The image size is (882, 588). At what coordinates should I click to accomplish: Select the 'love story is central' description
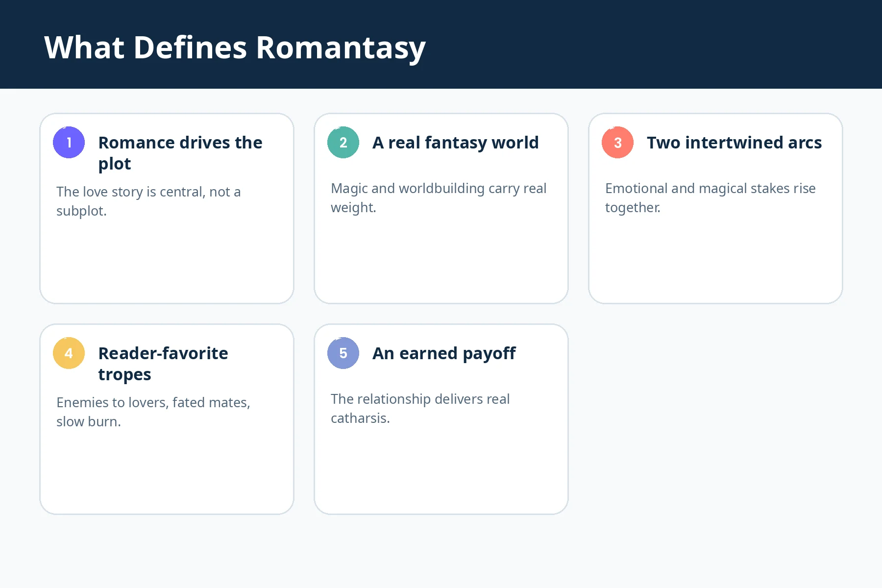148,201
